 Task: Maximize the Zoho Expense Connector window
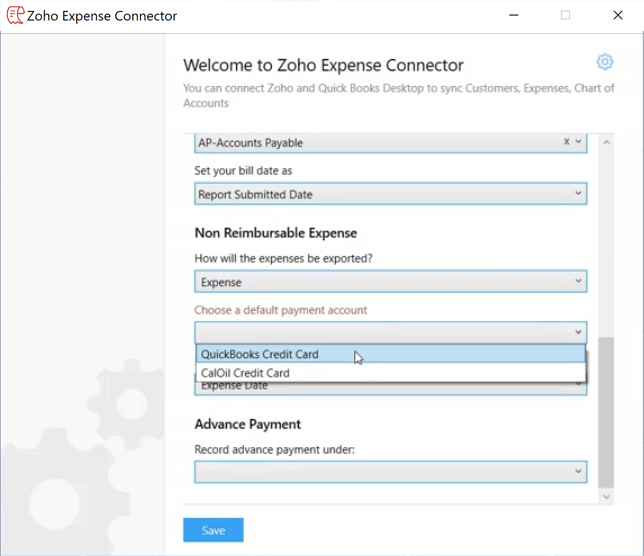(565, 16)
